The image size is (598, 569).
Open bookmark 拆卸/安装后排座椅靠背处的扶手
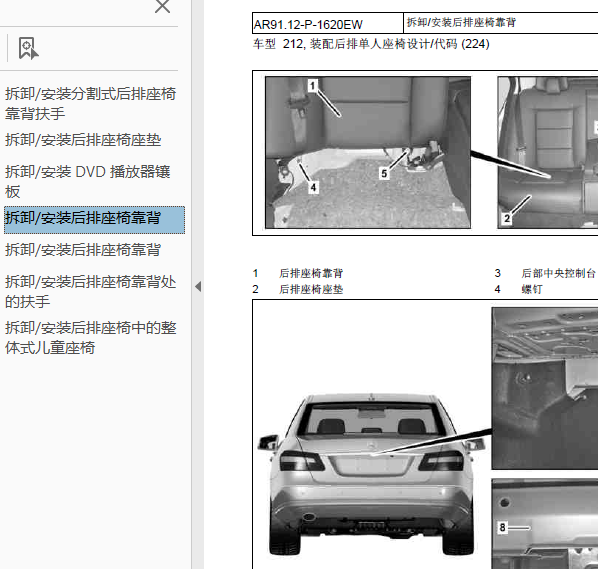[90, 292]
